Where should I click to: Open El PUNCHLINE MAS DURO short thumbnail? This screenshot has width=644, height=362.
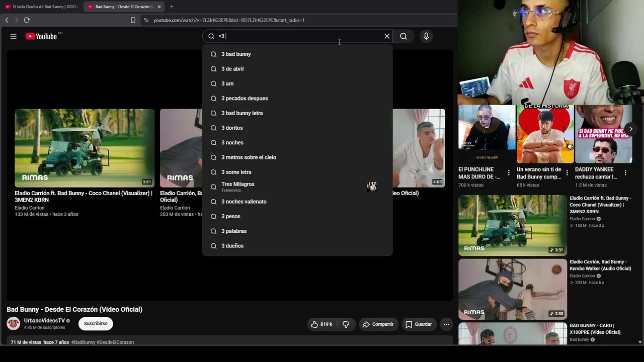[487, 134]
